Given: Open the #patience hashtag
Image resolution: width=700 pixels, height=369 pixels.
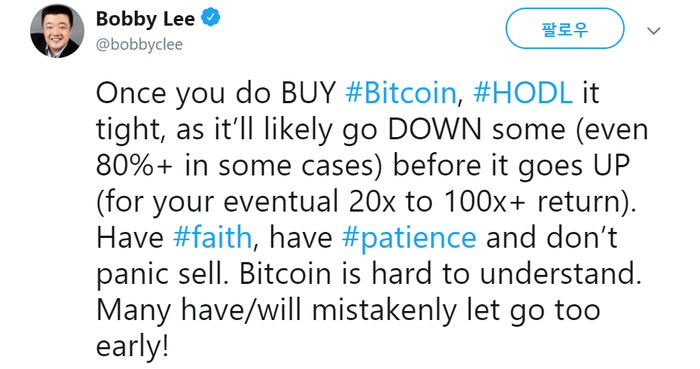Looking at the screenshot, I should [409, 239].
